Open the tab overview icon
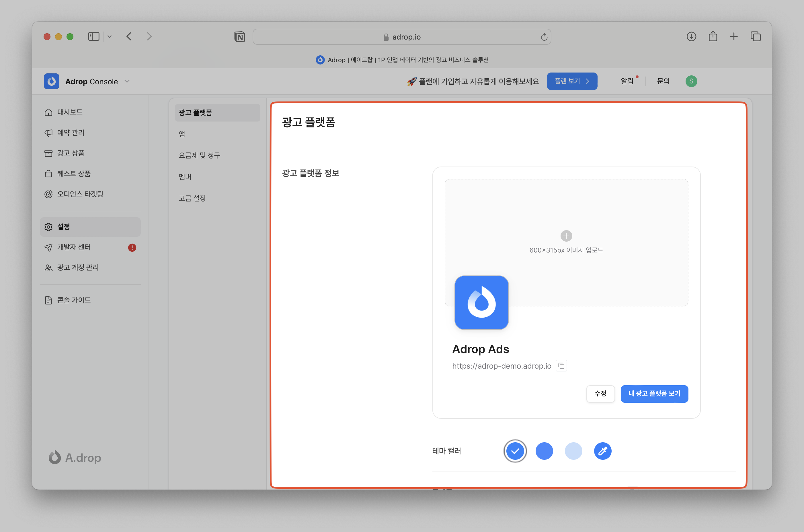 755,36
